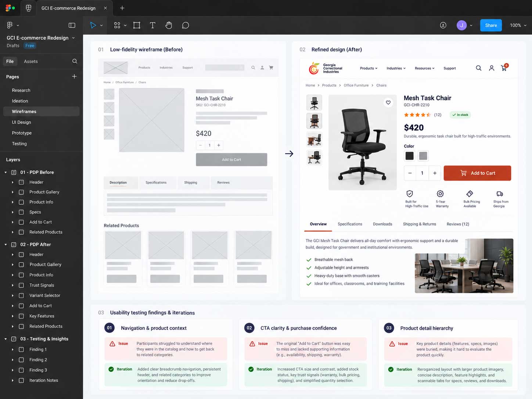Click the red Add to Cart button
532x399 pixels.
pyautogui.click(x=477, y=173)
